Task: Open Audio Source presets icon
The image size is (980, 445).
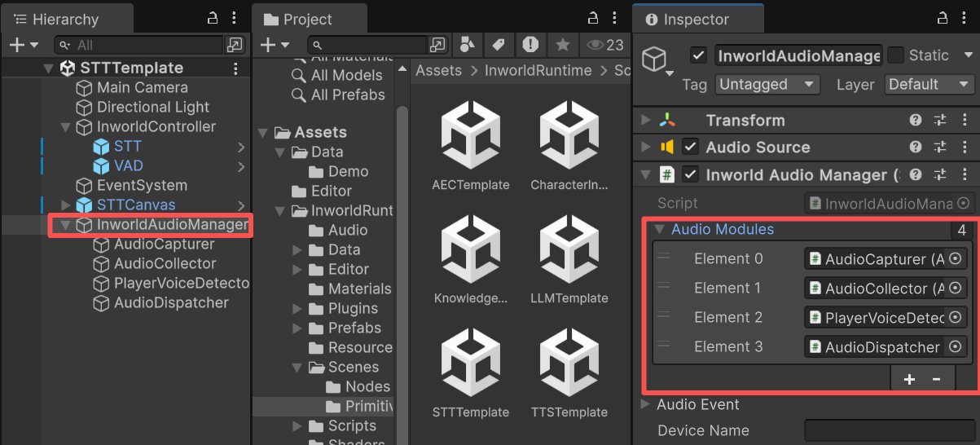Action: click(940, 147)
